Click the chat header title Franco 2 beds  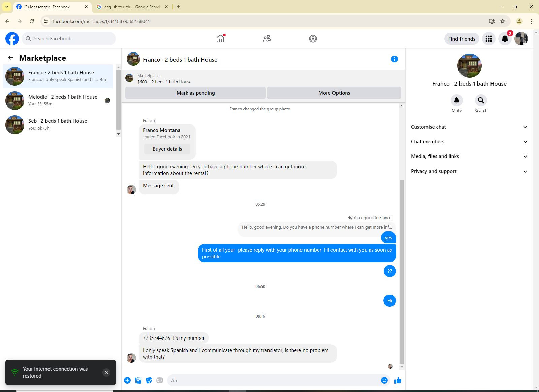(x=180, y=60)
